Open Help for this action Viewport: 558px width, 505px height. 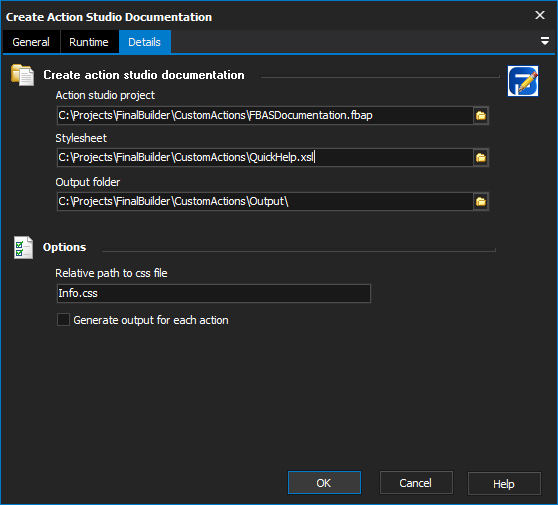pyautogui.click(x=504, y=484)
